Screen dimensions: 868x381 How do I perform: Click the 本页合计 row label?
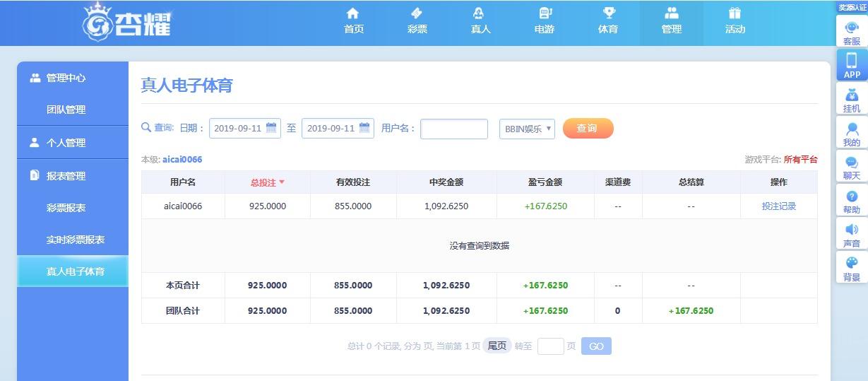click(183, 286)
